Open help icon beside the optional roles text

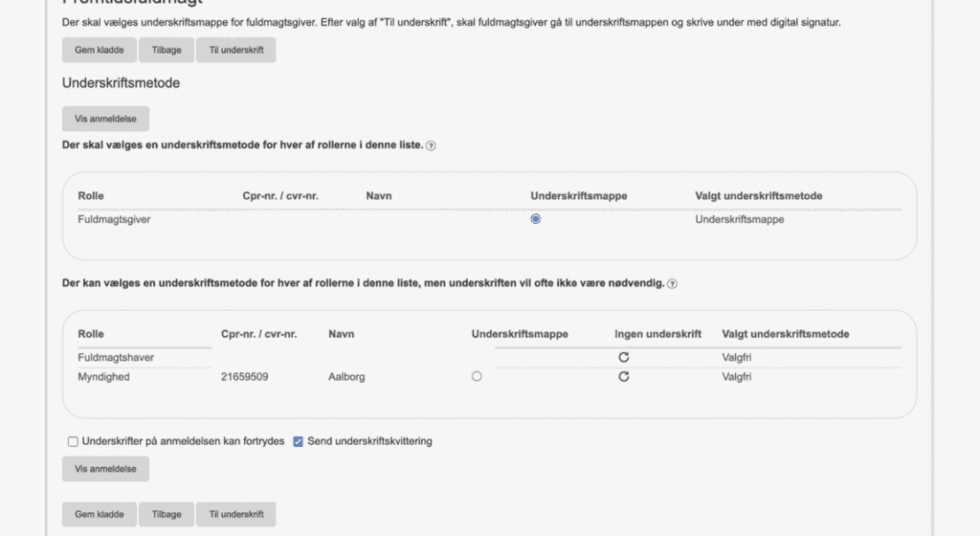[672, 283]
